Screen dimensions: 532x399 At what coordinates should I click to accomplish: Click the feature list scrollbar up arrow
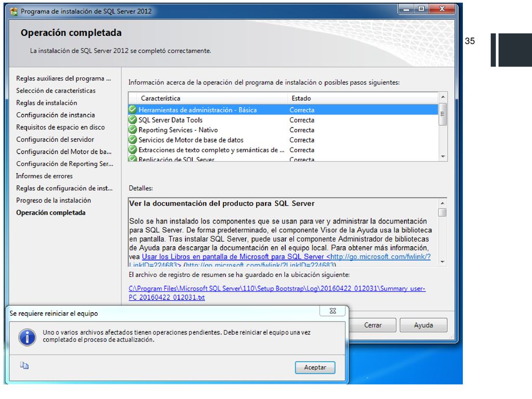pos(443,97)
